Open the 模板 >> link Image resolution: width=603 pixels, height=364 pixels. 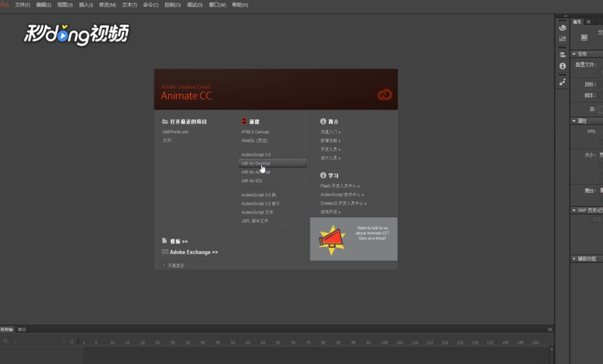[179, 241]
